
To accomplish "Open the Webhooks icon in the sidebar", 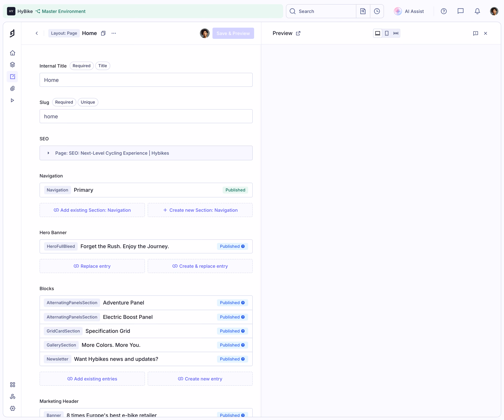I will [x=12, y=397].
